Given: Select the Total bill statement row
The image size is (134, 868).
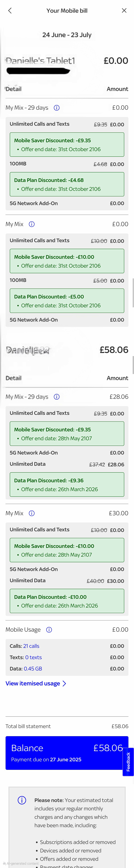Looking at the screenshot, I should tap(67, 726).
